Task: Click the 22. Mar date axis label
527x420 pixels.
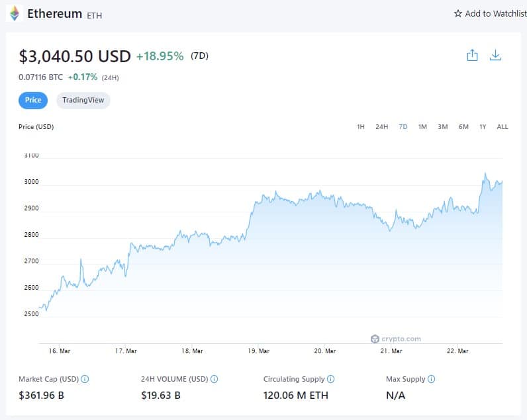Action: [x=457, y=351]
